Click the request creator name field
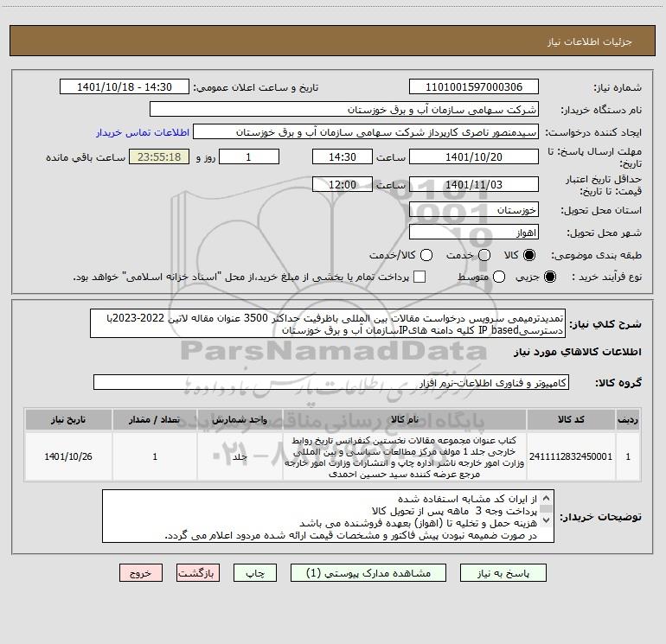Image resolution: width=666 pixels, height=644 pixels. point(366,132)
